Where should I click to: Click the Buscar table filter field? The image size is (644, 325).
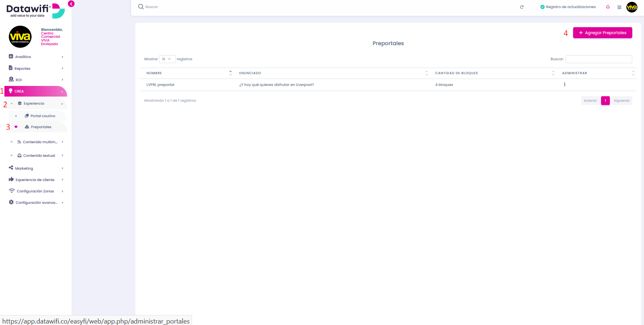(598, 59)
